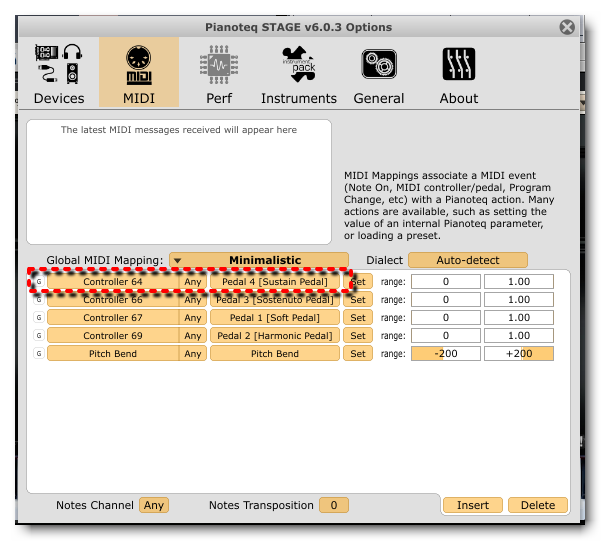Change the channel Any for Controller 69
Screen dimensions: 612x552
193,335
